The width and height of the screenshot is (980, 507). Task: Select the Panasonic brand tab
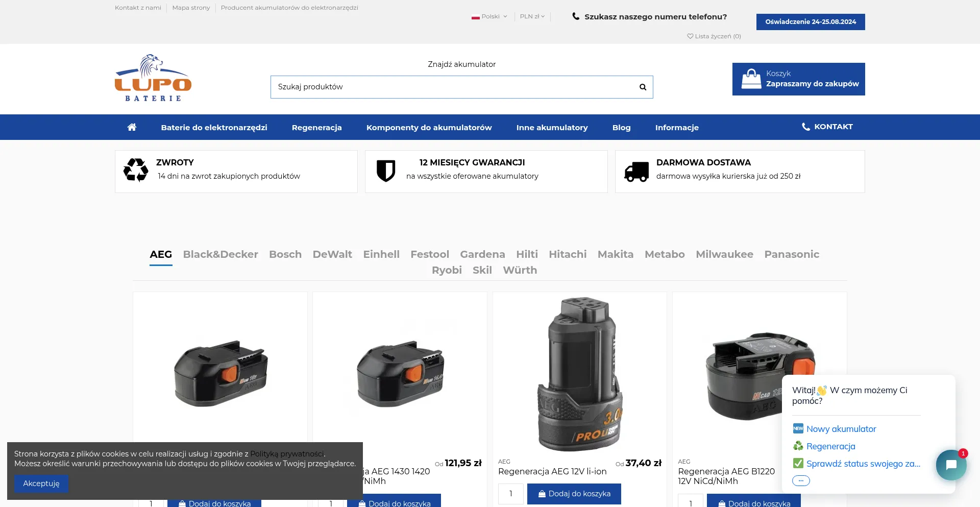(x=792, y=254)
